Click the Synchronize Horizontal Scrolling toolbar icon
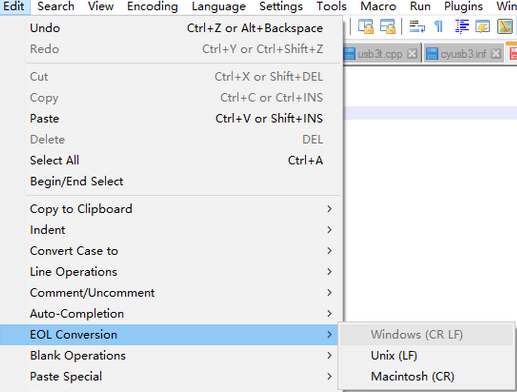517x392 pixels. (388, 26)
